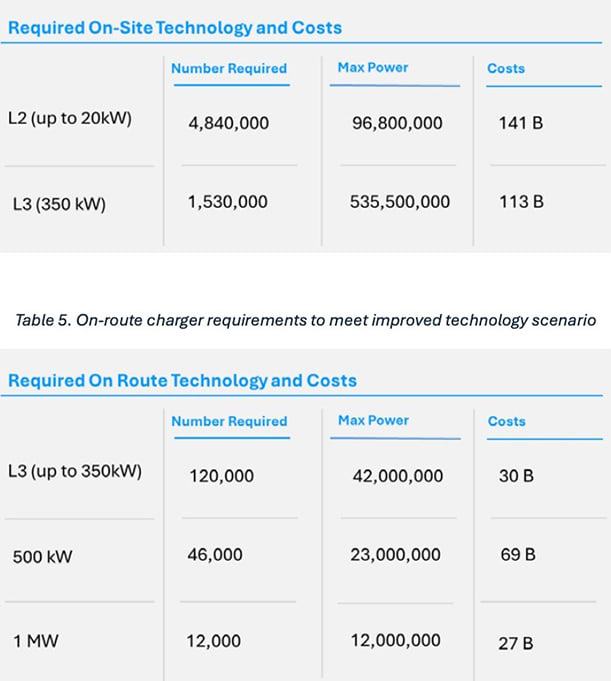611x681 pixels.
Task: Select the 141 B cost cell
Action: 521,124
